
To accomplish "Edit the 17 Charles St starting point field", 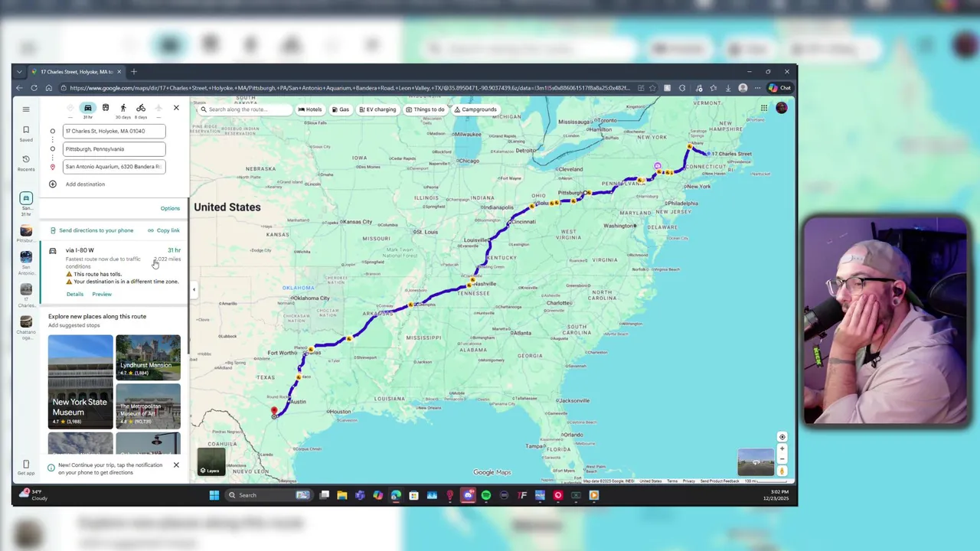I will point(114,131).
